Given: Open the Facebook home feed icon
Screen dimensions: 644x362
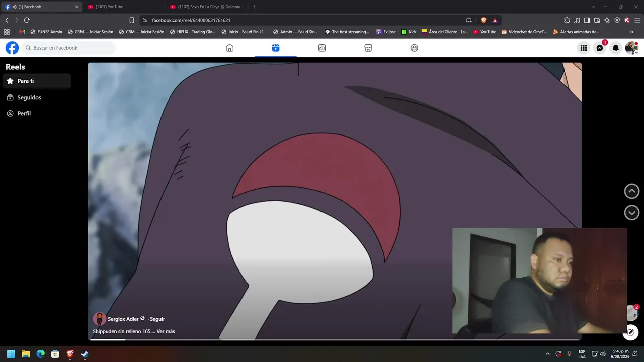Looking at the screenshot, I should coord(229,48).
